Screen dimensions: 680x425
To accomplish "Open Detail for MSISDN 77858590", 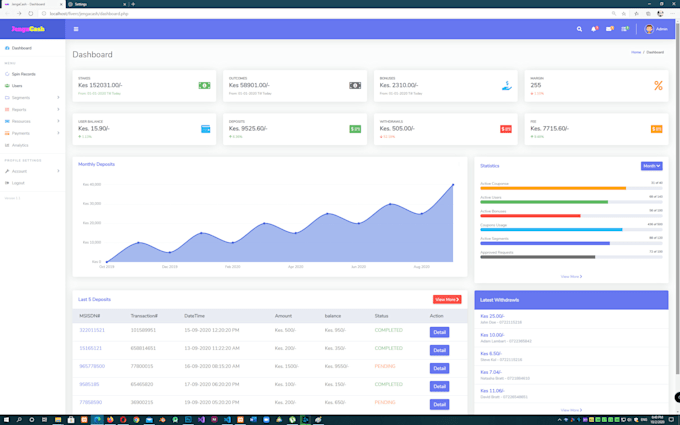I will pyautogui.click(x=439, y=405).
